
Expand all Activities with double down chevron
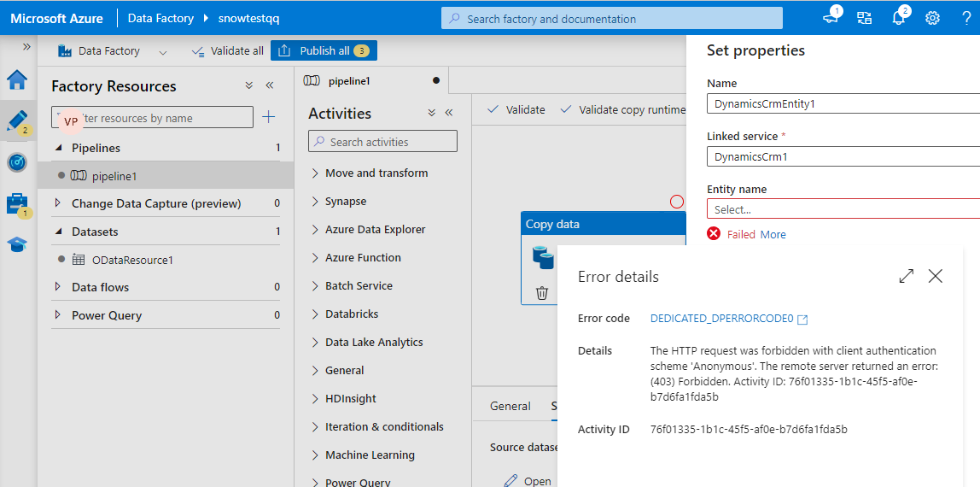pyautogui.click(x=431, y=113)
